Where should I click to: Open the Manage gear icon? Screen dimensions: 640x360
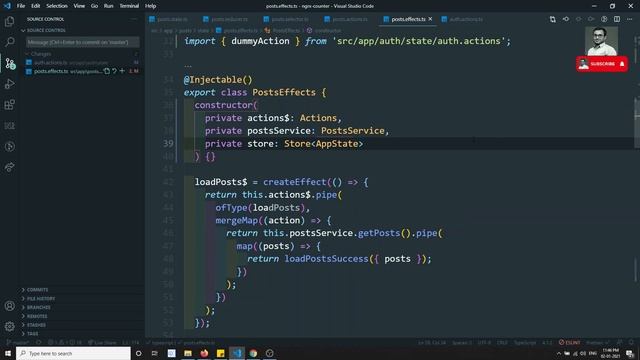point(9,326)
